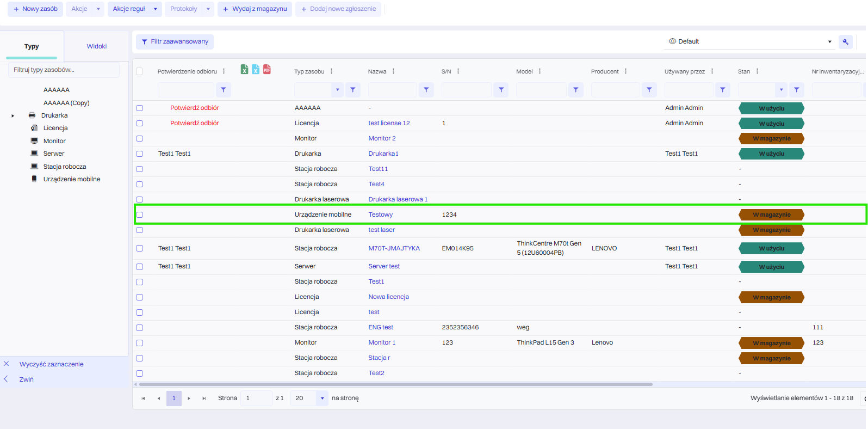Image resolution: width=868 pixels, height=429 pixels.
Task: Open the Producent column three-dot menu
Action: [625, 71]
